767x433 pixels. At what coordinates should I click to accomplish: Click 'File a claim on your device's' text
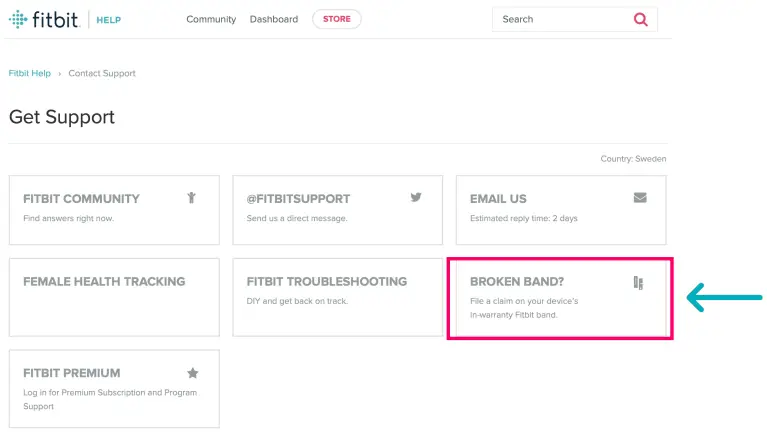coord(524,301)
